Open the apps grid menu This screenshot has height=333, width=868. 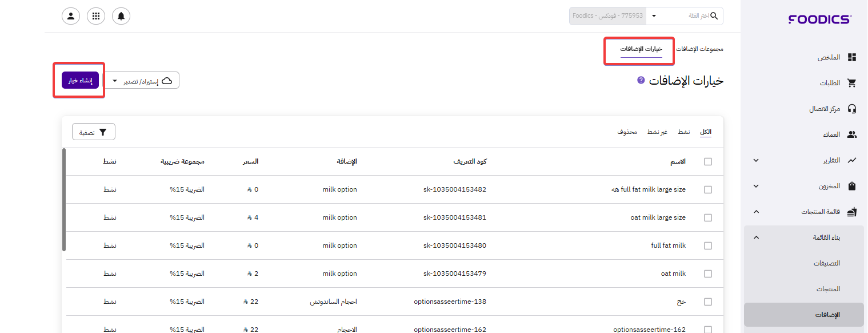[96, 16]
